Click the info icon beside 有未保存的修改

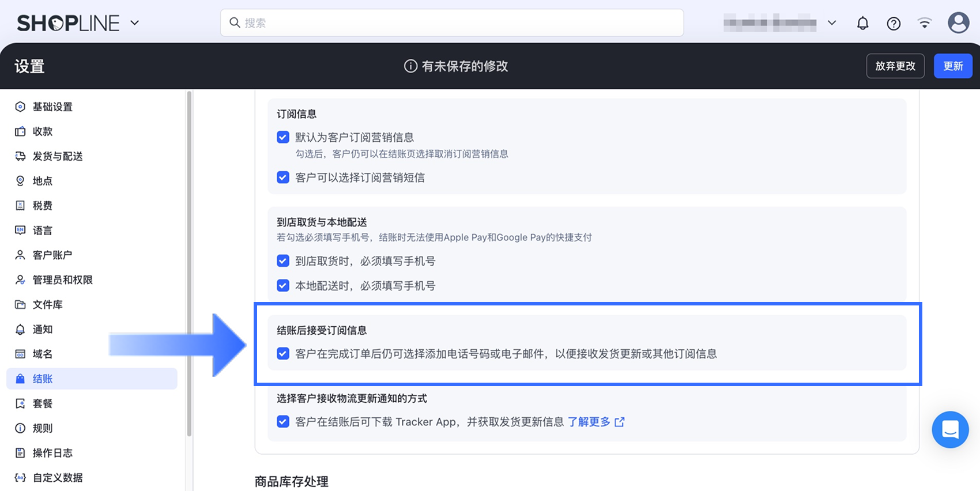click(x=410, y=66)
